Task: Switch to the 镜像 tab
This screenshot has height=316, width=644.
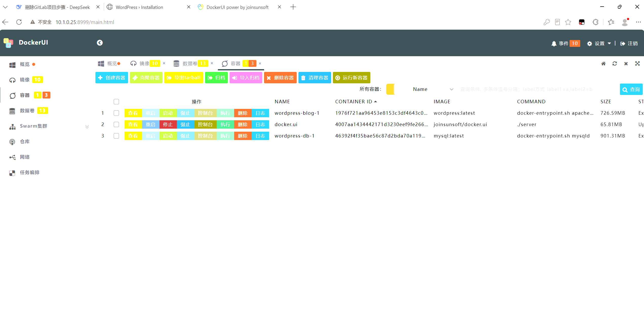Action: (x=145, y=64)
